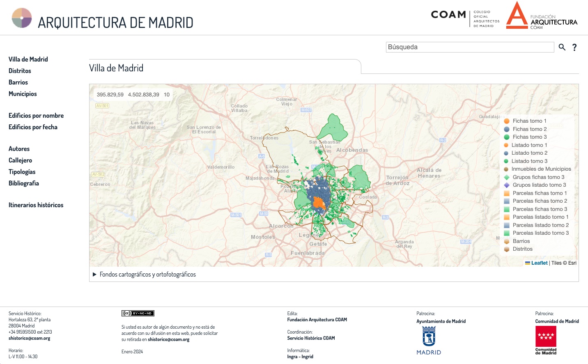
Task: Select Itinerarios históricos from sidebar menu
Action: click(36, 205)
